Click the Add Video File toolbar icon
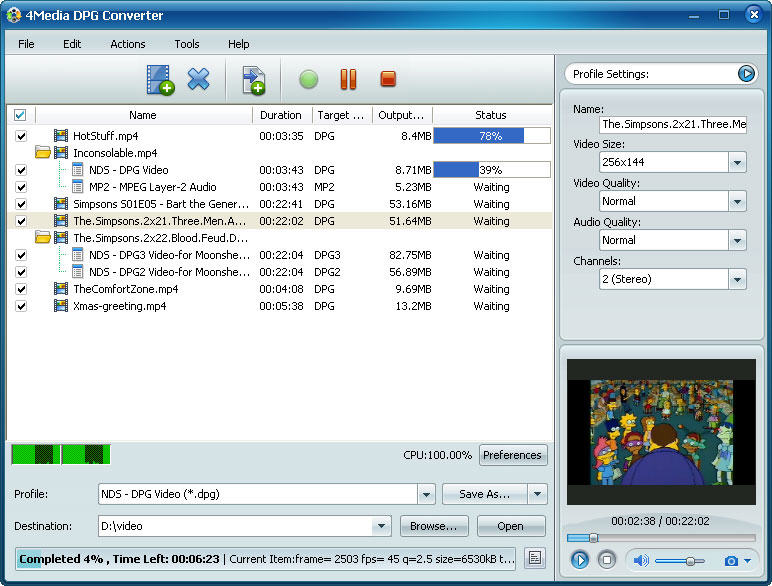The height and width of the screenshot is (586, 772). pos(160,80)
